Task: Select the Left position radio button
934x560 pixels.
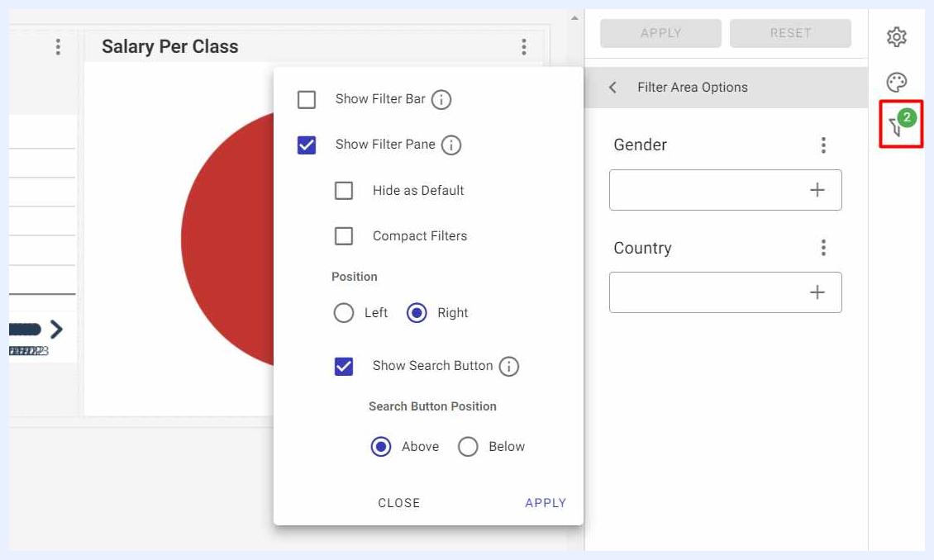Action: (344, 312)
